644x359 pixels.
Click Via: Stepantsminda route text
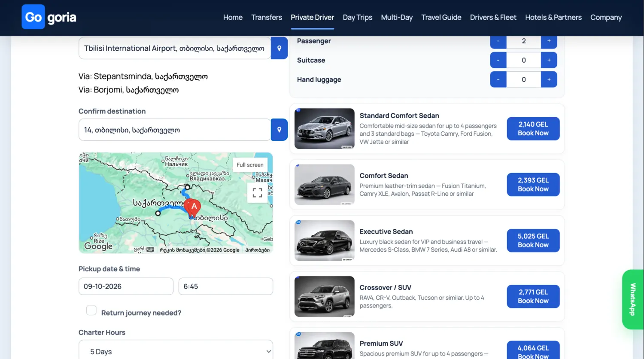[x=143, y=76]
